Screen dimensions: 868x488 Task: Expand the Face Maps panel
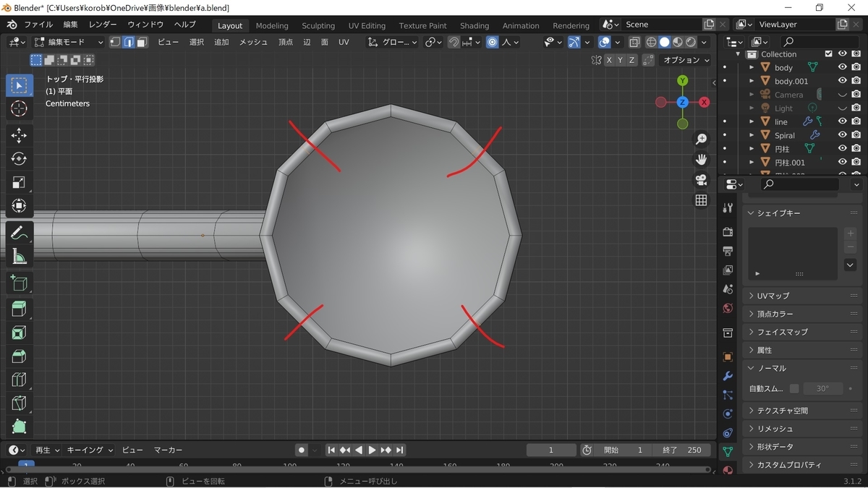click(802, 332)
